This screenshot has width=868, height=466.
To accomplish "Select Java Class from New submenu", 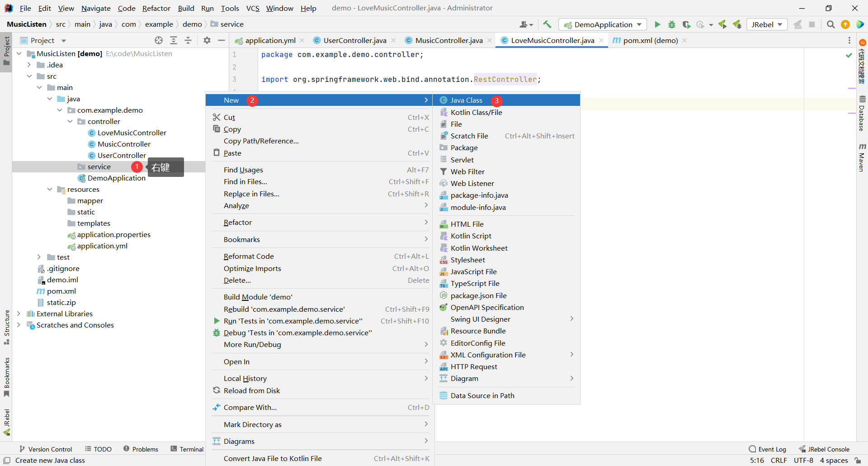I will (x=466, y=100).
